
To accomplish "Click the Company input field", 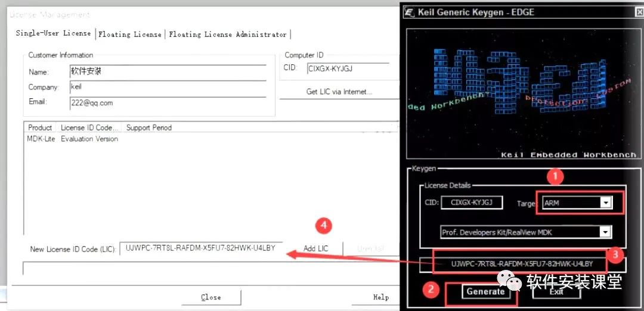I will click(x=168, y=87).
